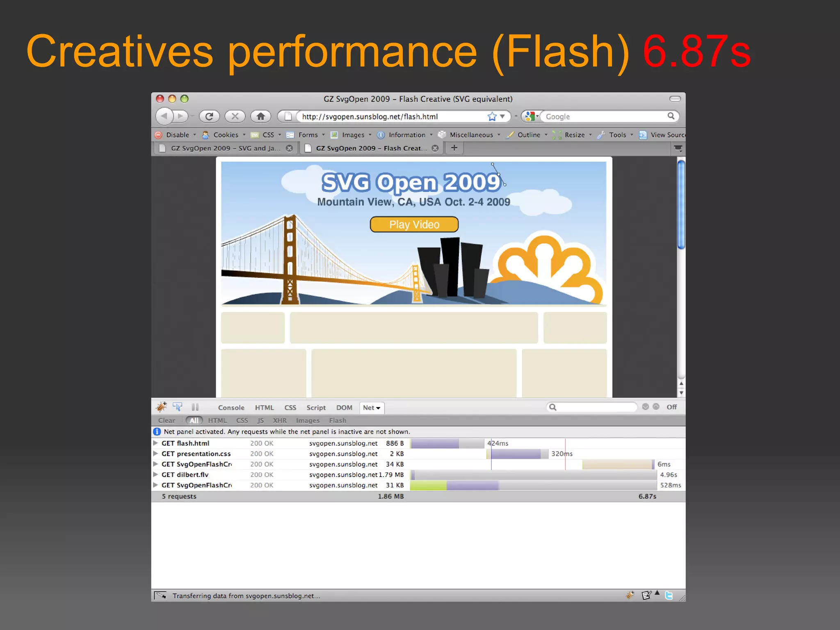Open the Tools developer toolbar menu
840x630 pixels.
pyautogui.click(x=616, y=135)
